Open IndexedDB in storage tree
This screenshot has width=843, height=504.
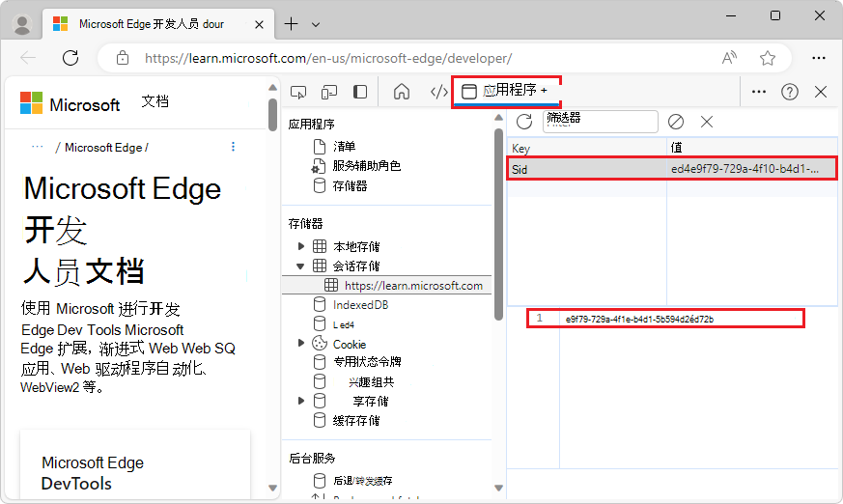(x=360, y=305)
